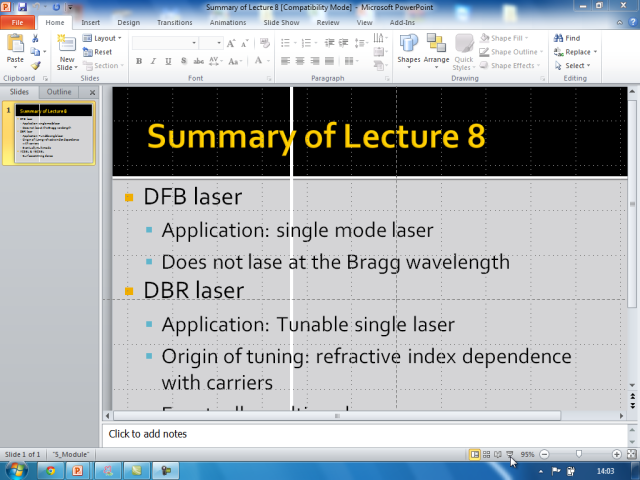This screenshot has height=480, width=640.
Task: Toggle italic formatting
Action: coord(153,61)
